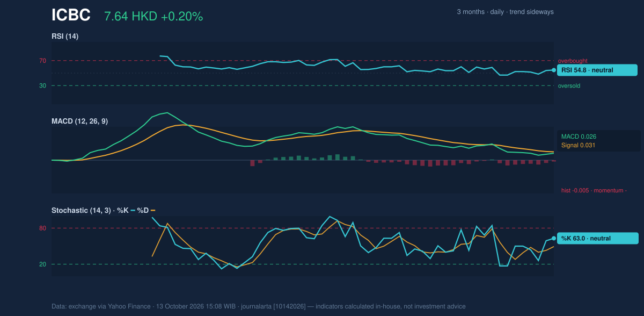Click the RSI 54.8 · neutral badge
The width and height of the screenshot is (644, 316).
click(x=597, y=70)
